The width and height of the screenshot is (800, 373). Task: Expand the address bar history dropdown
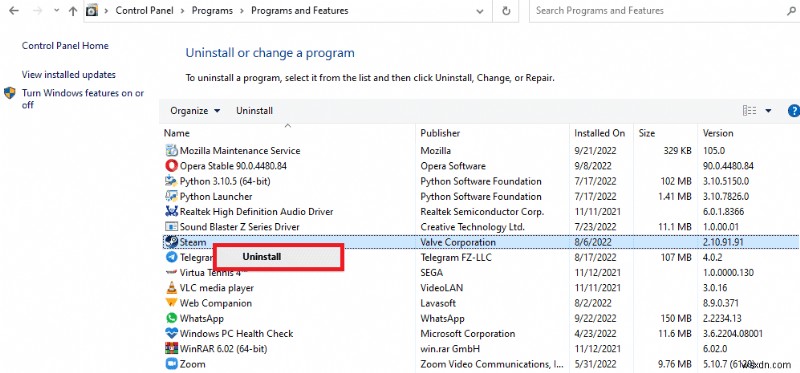tap(480, 11)
